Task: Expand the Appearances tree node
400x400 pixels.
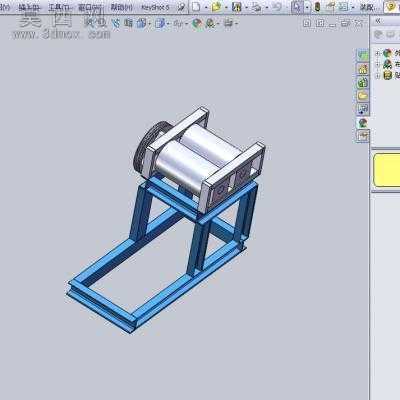Action: tap(378, 53)
